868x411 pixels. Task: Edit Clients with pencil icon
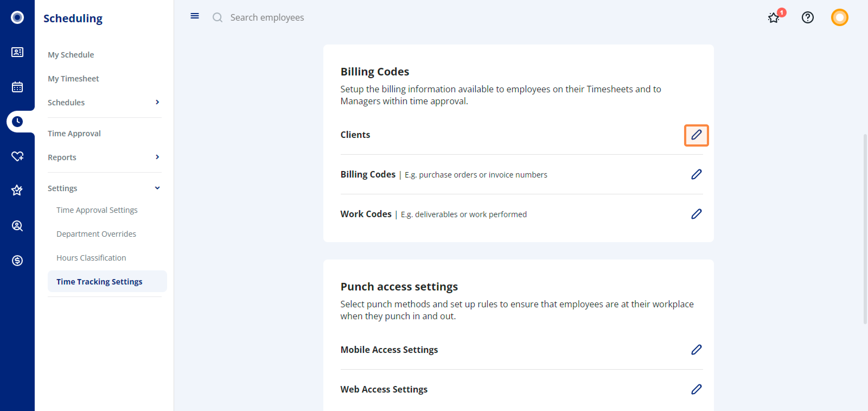click(x=696, y=135)
